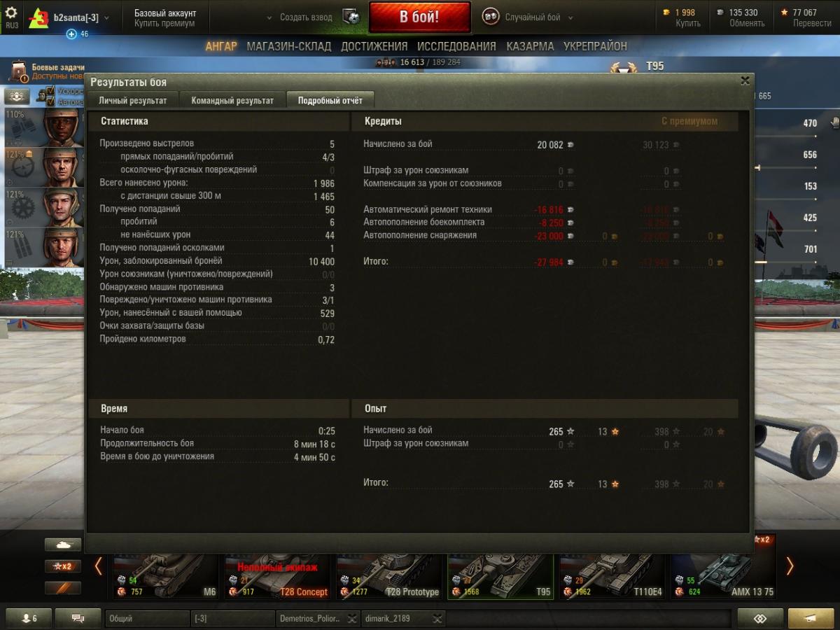This screenshot has height=630, width=840.
Task: Switch to Командный результат tab
Action: click(x=232, y=100)
